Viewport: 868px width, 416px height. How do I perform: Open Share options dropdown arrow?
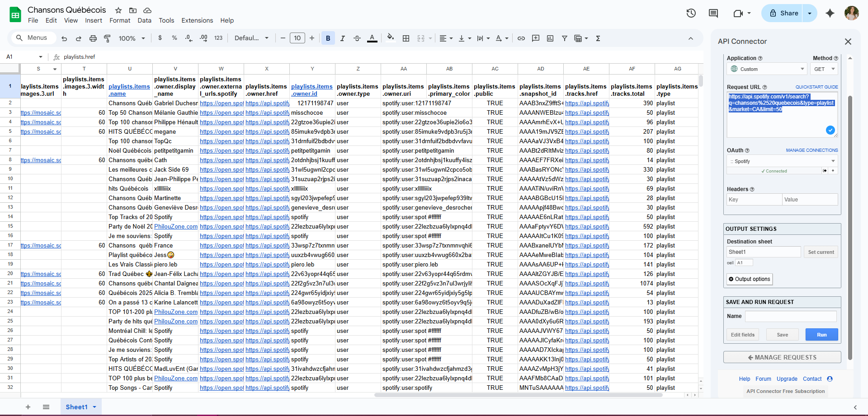tap(810, 13)
